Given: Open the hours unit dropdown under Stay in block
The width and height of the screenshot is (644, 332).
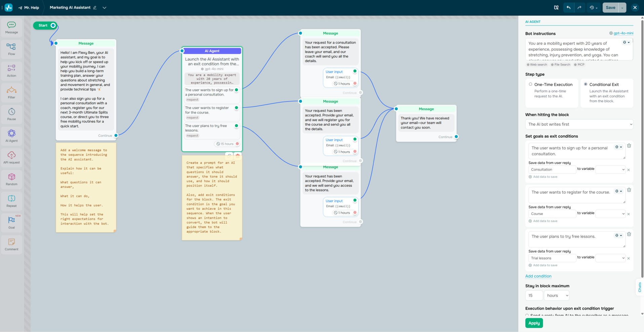Looking at the screenshot, I should point(556,295).
